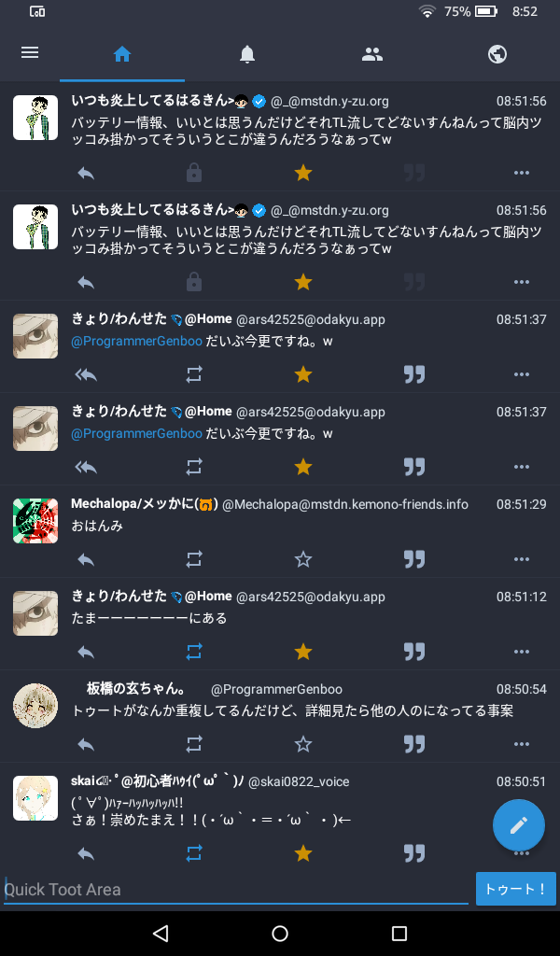Favourite the Mechalopa おはんみ toot
Viewport: 560px width, 956px height.
302,559
